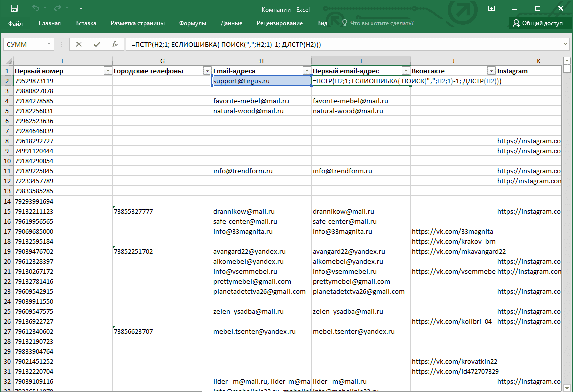Open the Name Box function dropdown
This screenshot has height=392, width=573.
point(49,44)
